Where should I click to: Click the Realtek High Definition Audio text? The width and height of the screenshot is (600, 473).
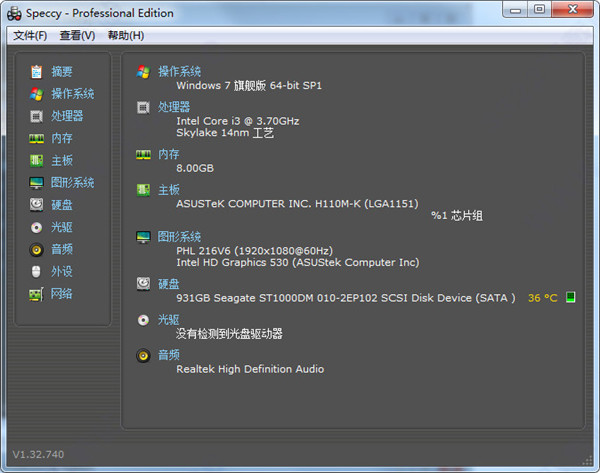[x=250, y=369]
